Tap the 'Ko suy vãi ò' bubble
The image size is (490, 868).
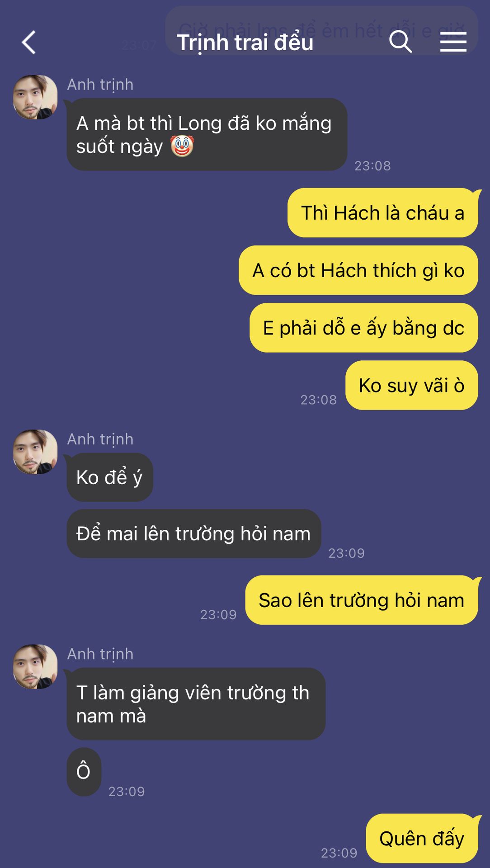[x=412, y=385]
